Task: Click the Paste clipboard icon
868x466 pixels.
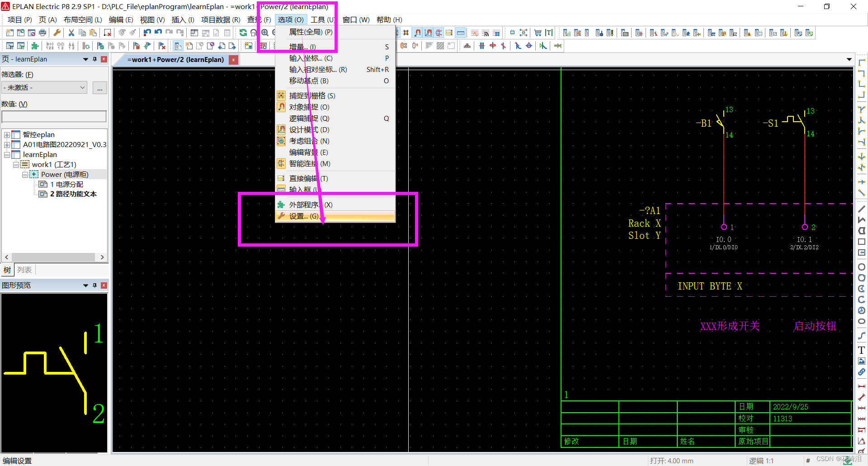Action: point(93,33)
